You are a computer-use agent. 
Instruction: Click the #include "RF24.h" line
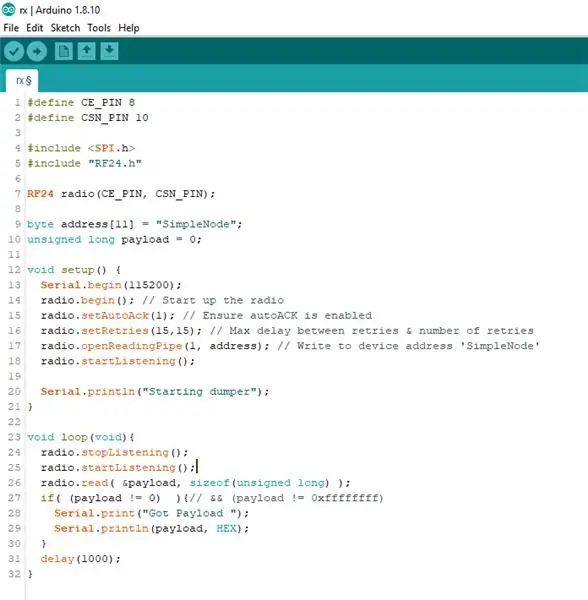click(84, 163)
